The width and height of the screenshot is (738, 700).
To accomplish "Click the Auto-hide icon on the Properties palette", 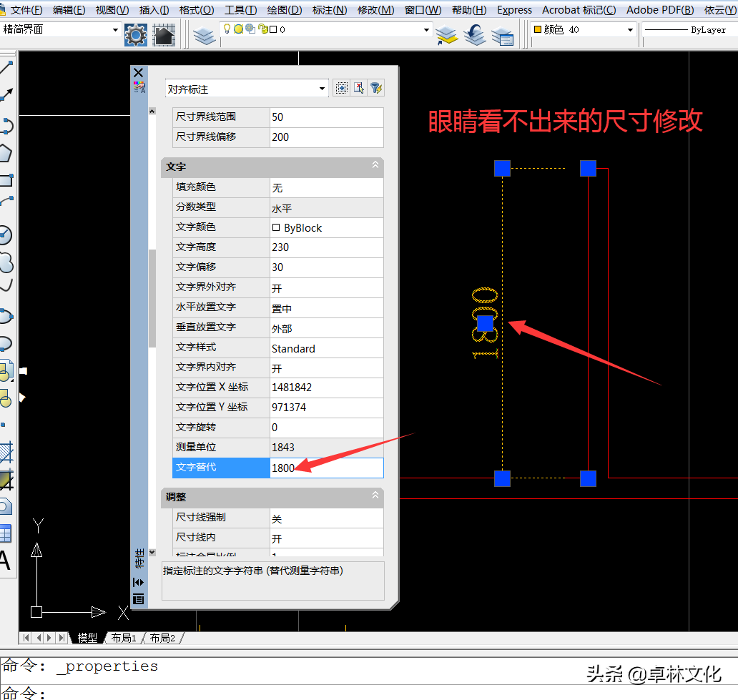I will (138, 582).
